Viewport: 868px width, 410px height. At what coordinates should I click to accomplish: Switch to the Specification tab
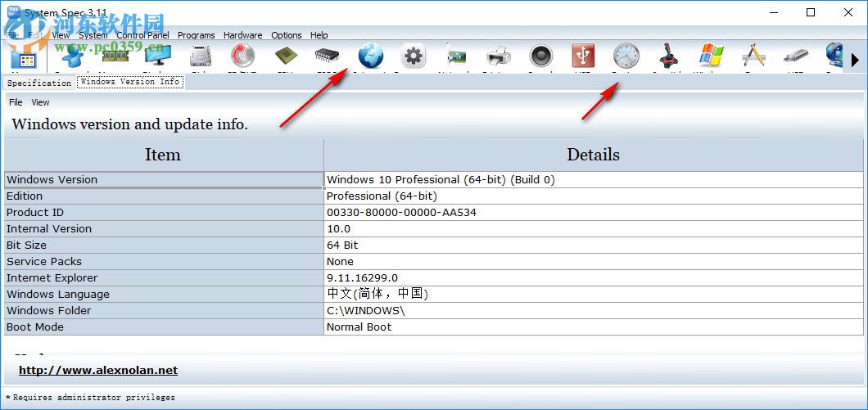(38, 83)
